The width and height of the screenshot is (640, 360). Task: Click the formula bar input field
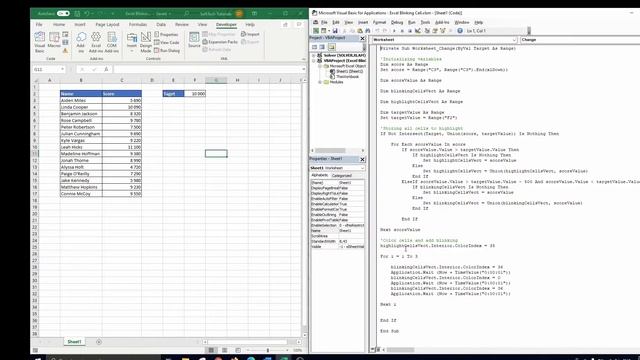pyautogui.click(x=208, y=69)
